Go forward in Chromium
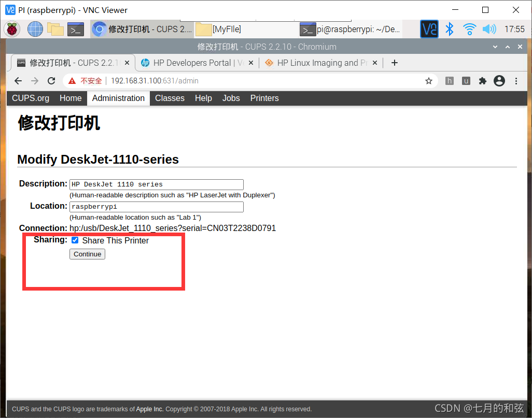Screen dimensions: 532x418 [x=35, y=81]
